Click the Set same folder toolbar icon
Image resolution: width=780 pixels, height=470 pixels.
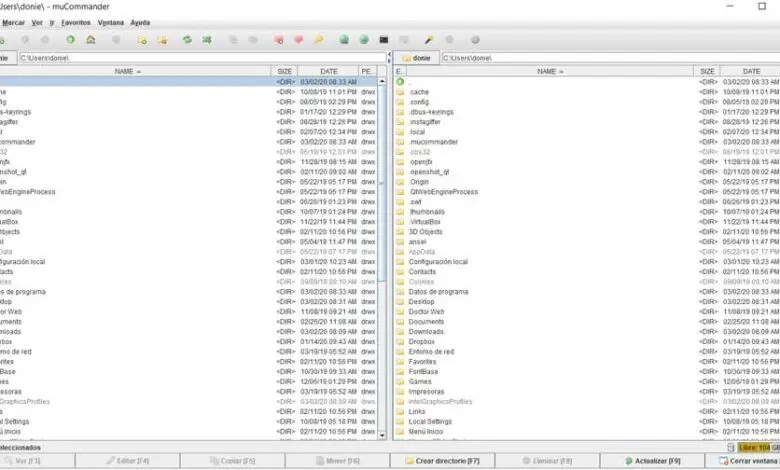(x=207, y=39)
